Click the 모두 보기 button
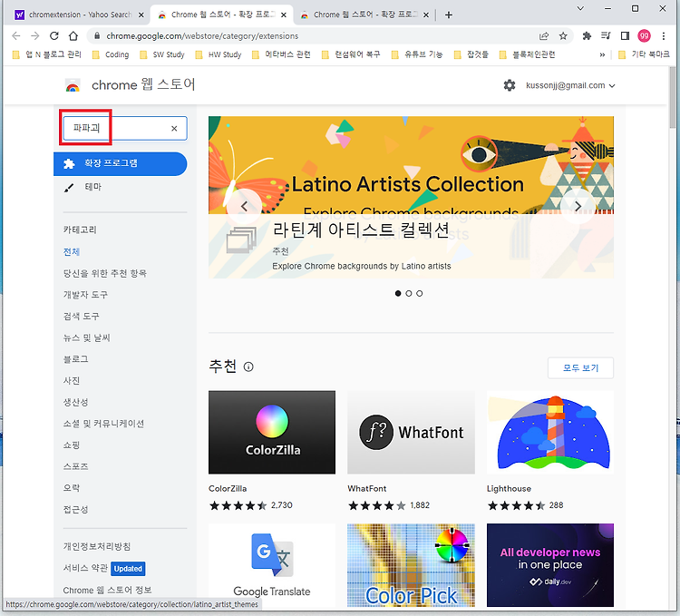Viewport: 680px width, 616px height. point(580,367)
